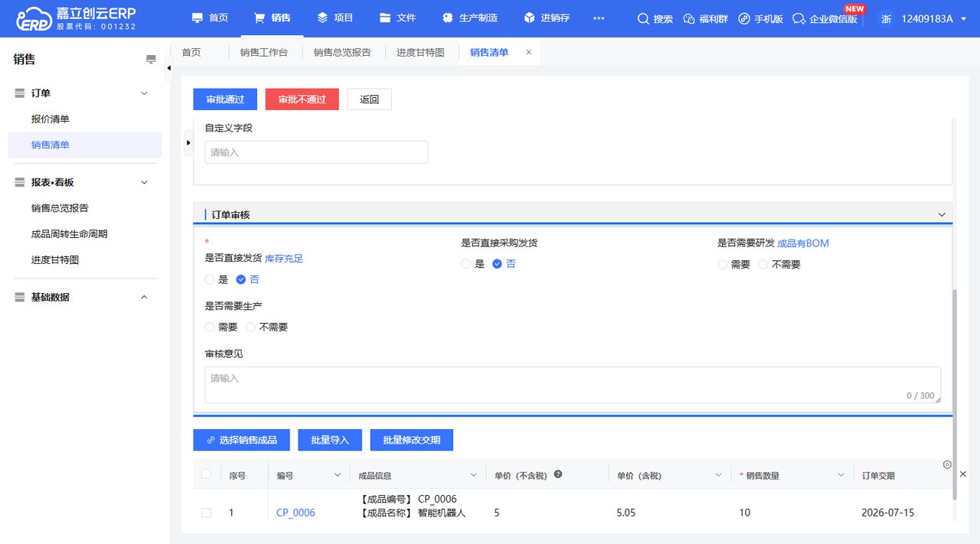The width and height of the screenshot is (980, 544).
Task: Collapse the 订单 sidebar section chevron
Action: coord(144,93)
